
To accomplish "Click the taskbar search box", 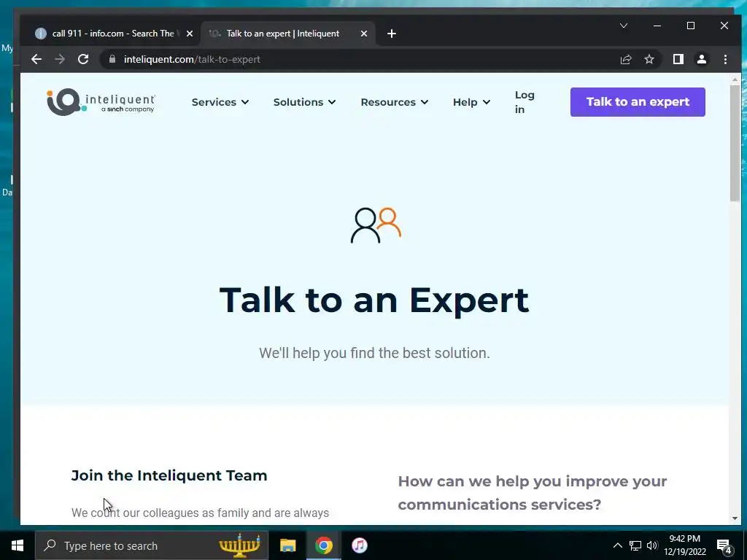I will point(152,545).
